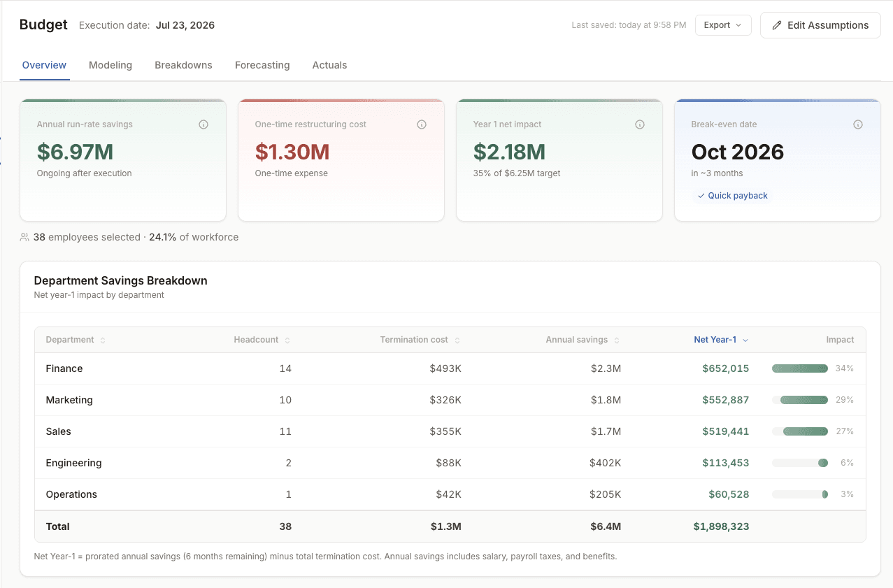Image resolution: width=893 pixels, height=588 pixels.
Task: Switch to the Actuals tab
Action: 329,65
